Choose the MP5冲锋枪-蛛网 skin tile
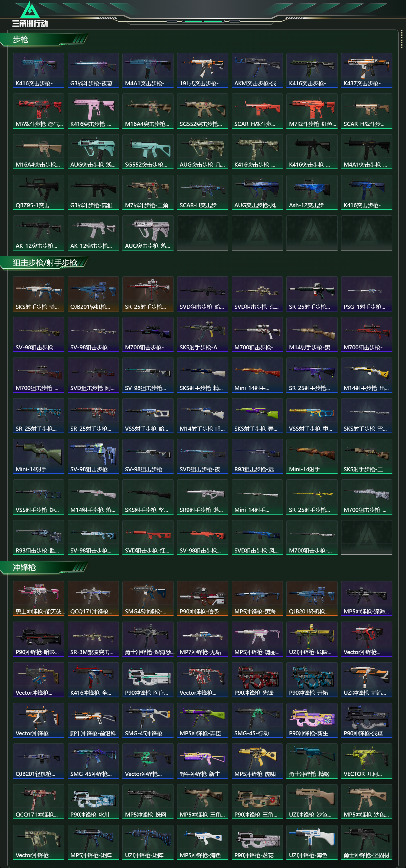Viewport: 406px width, 868px height. coord(148,802)
